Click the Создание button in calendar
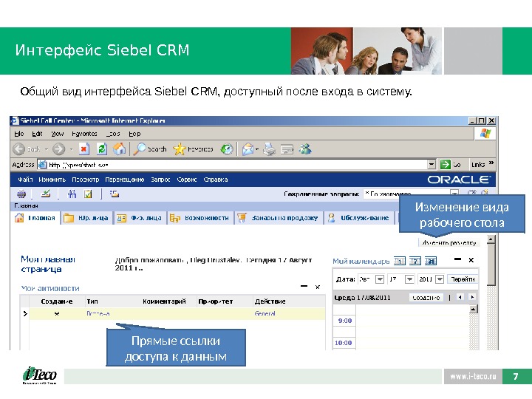Screen dimensions: 532x399 click(426, 298)
